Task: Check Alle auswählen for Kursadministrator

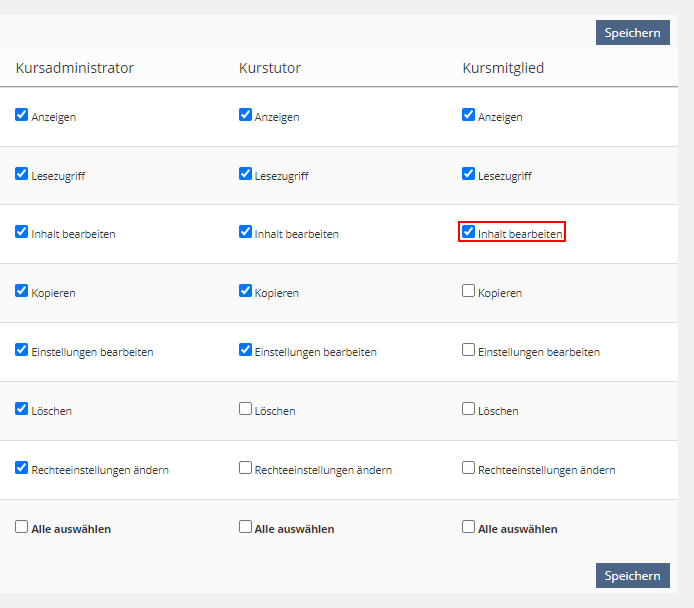Action: tap(22, 527)
